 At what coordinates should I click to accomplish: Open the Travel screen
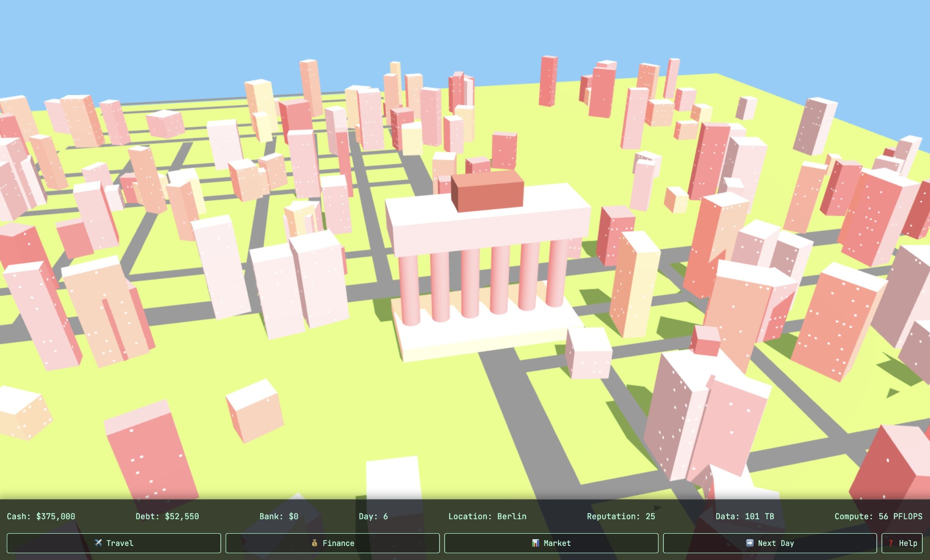point(114,543)
